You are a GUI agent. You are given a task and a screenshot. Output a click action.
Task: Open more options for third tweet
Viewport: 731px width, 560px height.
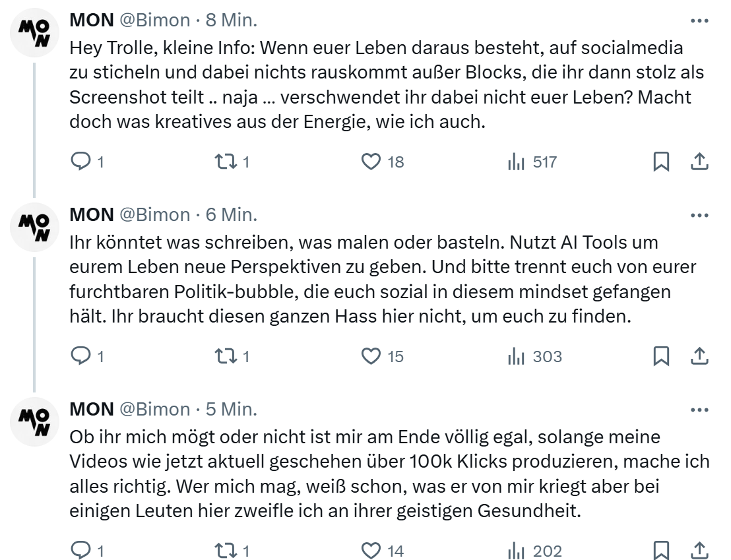(699, 410)
